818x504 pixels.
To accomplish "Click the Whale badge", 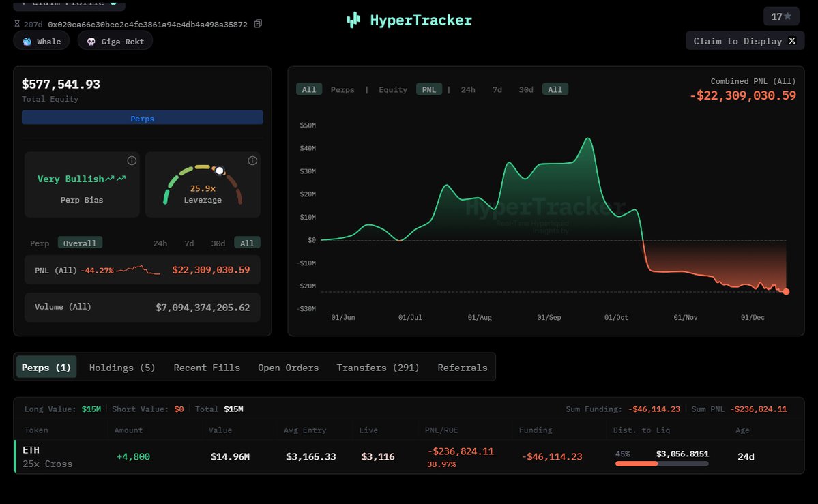I will pos(42,41).
